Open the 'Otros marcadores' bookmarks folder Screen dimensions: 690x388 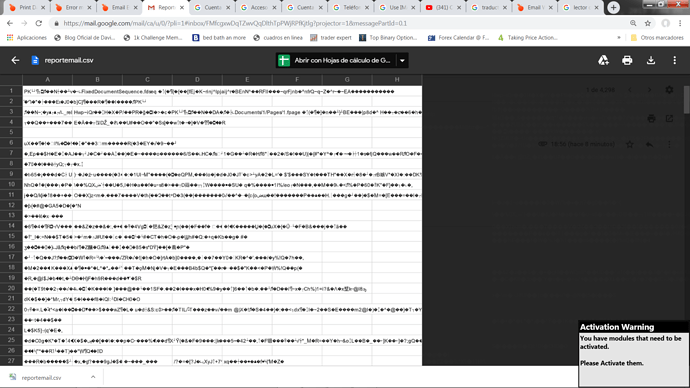point(657,38)
